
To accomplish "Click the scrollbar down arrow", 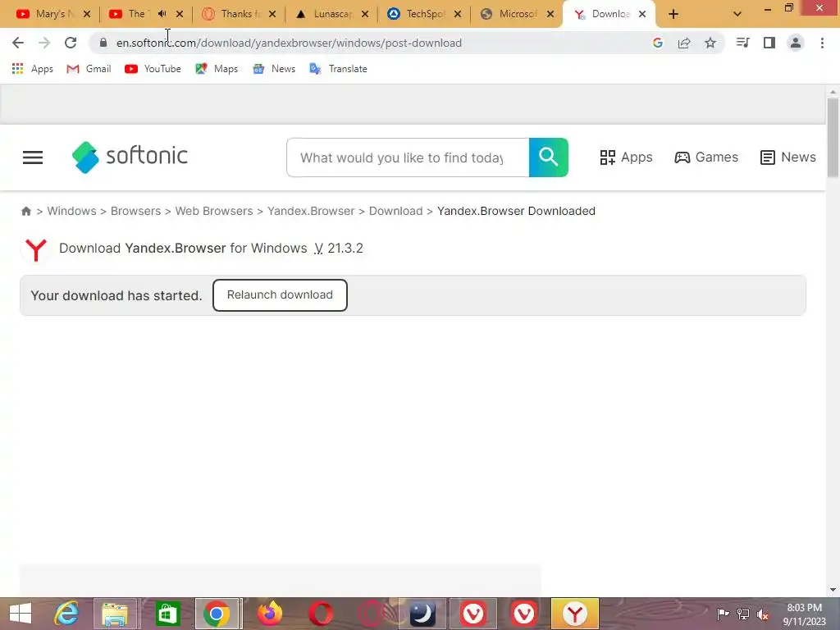I will coord(833,590).
